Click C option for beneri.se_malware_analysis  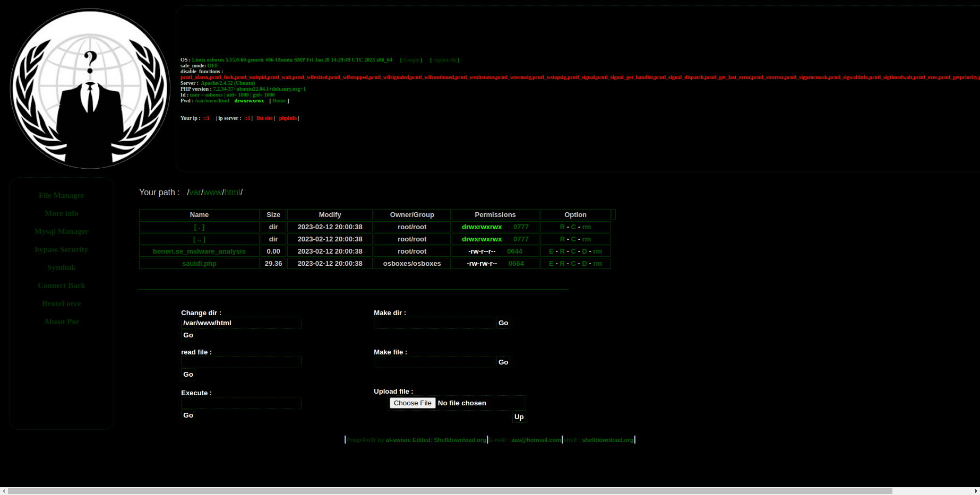pyautogui.click(x=573, y=251)
